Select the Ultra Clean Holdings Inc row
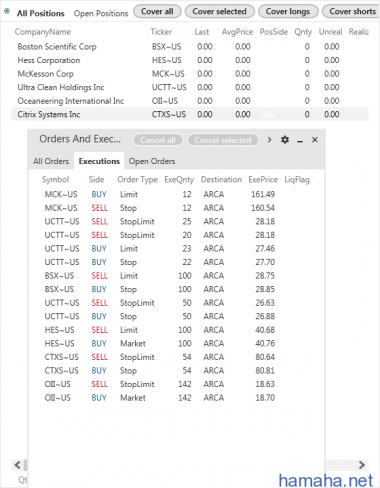Viewport: 380px width, 488px height. pos(190,87)
